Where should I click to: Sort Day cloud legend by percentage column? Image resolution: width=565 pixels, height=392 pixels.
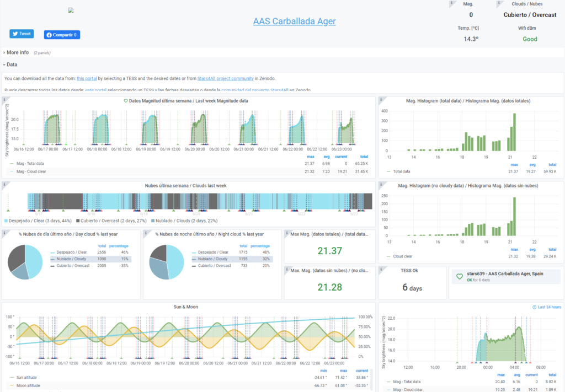tap(119, 245)
